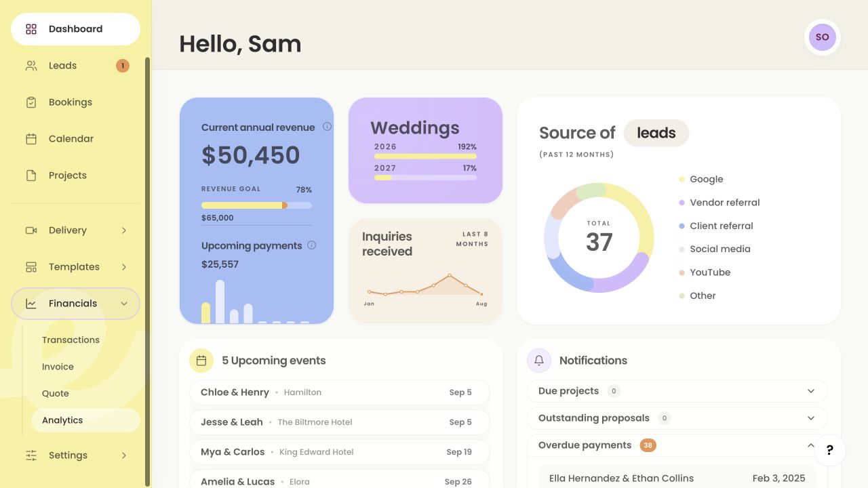Image resolution: width=868 pixels, height=488 pixels.
Task: Expand the Templates submenu chevron
Action: tap(124, 267)
